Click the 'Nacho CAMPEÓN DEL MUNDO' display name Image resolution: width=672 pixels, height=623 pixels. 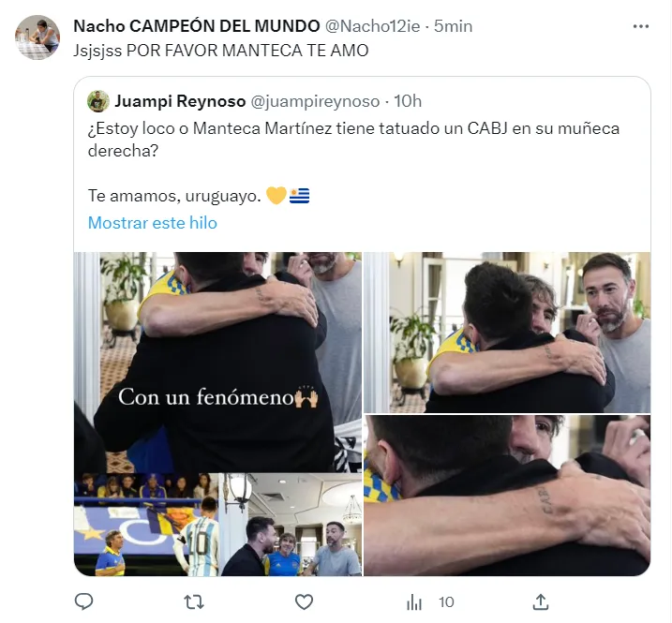[197, 26]
